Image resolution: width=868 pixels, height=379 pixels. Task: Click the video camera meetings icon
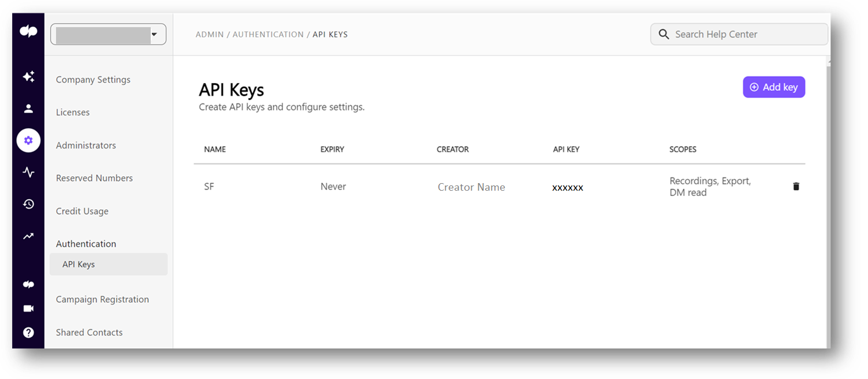click(28, 309)
